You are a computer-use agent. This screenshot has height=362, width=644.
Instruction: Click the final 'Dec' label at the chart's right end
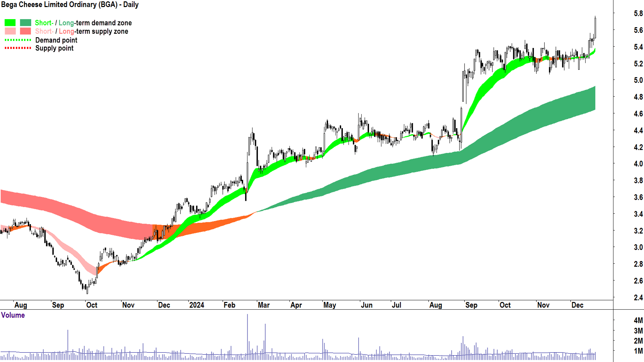[577, 305]
